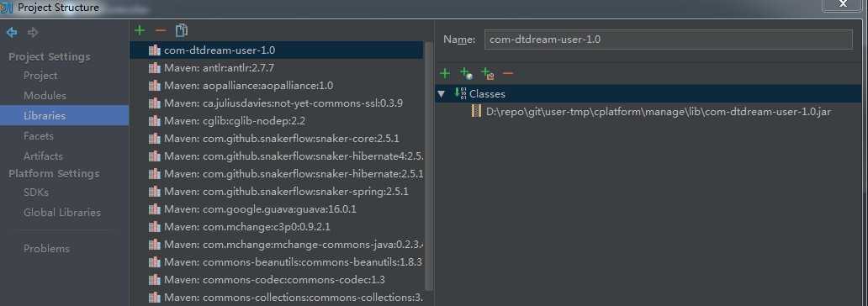Open SDKs platform settings
868x306 pixels.
(36, 192)
